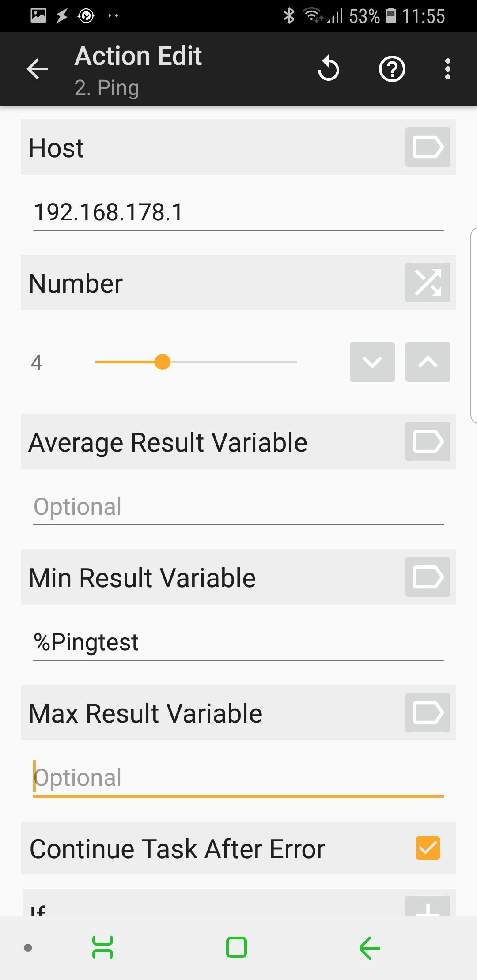This screenshot has width=477, height=980.
Task: Tap tag icon next to Max Result Variable
Action: [x=428, y=712]
